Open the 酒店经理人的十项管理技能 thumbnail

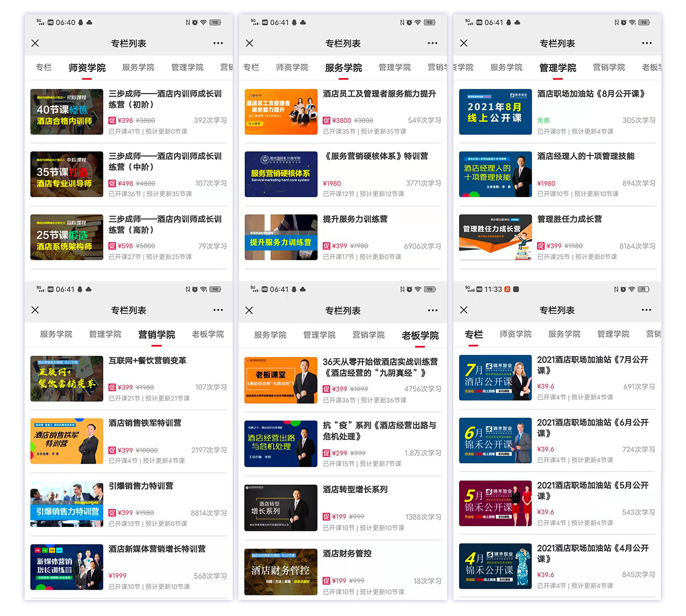click(495, 174)
